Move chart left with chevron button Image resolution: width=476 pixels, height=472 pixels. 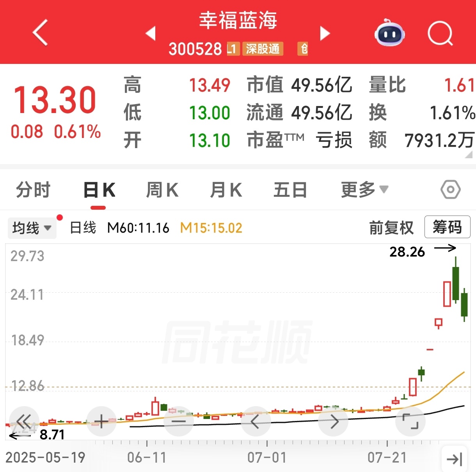pyautogui.click(x=256, y=421)
